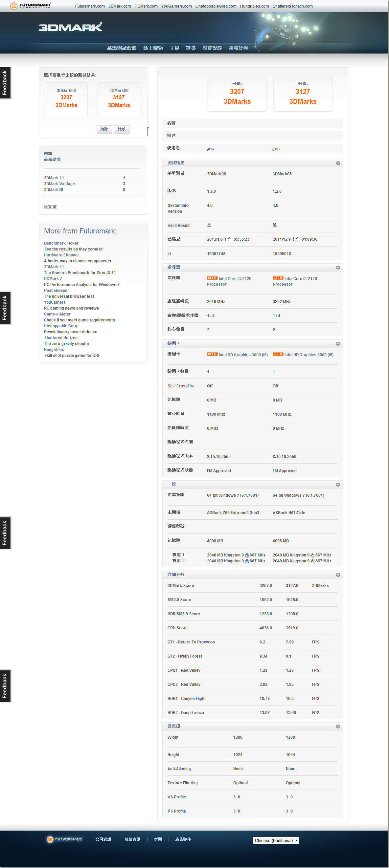Open ShatteredHorizon.com top link
This screenshot has width=389, height=868.
[x=293, y=6]
